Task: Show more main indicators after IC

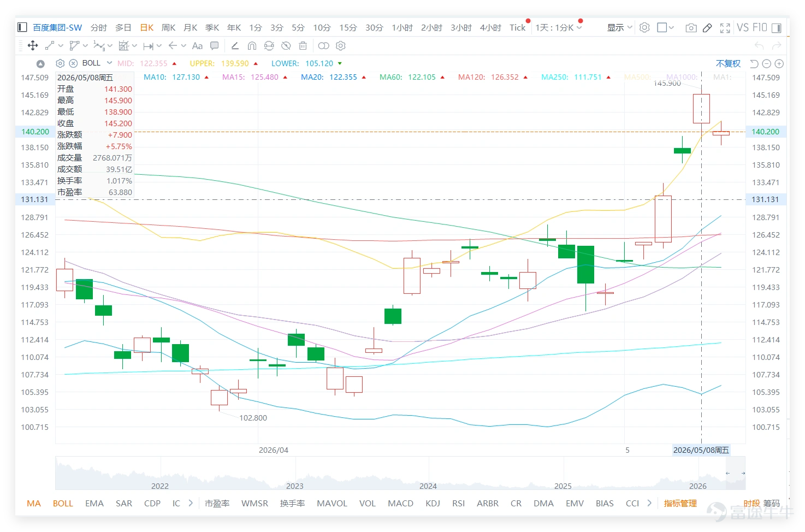Action: [x=191, y=503]
